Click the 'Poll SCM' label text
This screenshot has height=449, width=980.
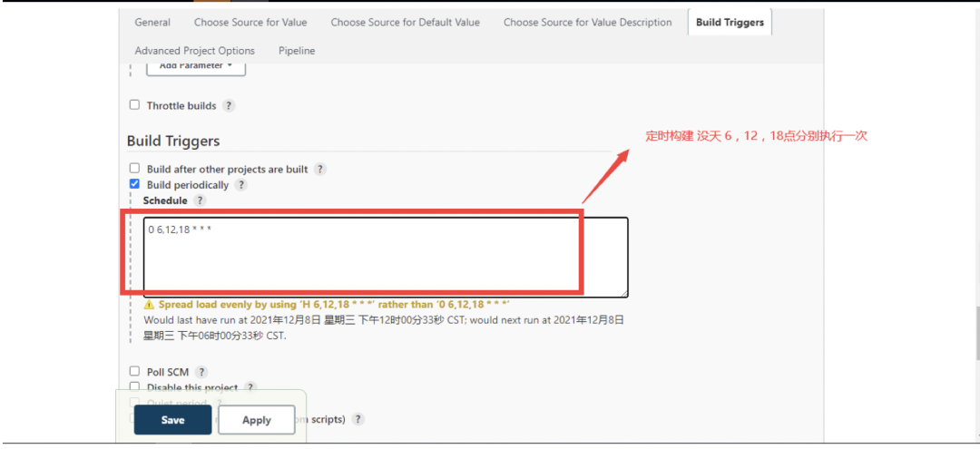pos(168,372)
